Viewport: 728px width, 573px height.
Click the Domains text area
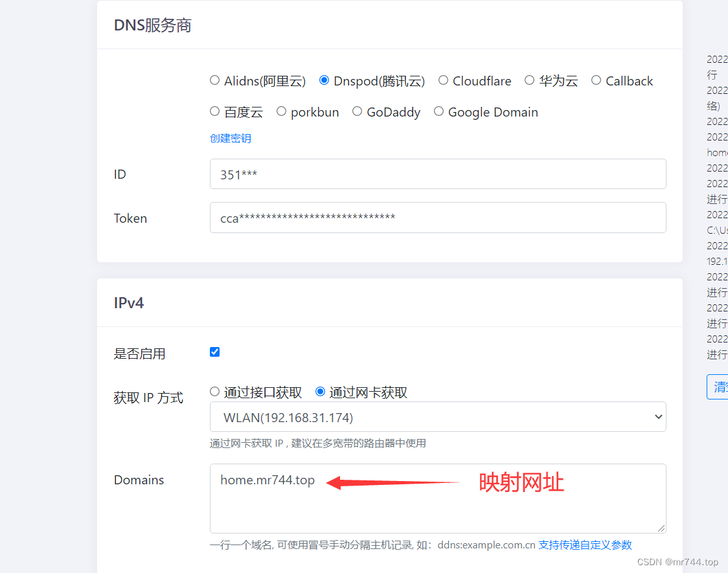pyautogui.click(x=438, y=499)
